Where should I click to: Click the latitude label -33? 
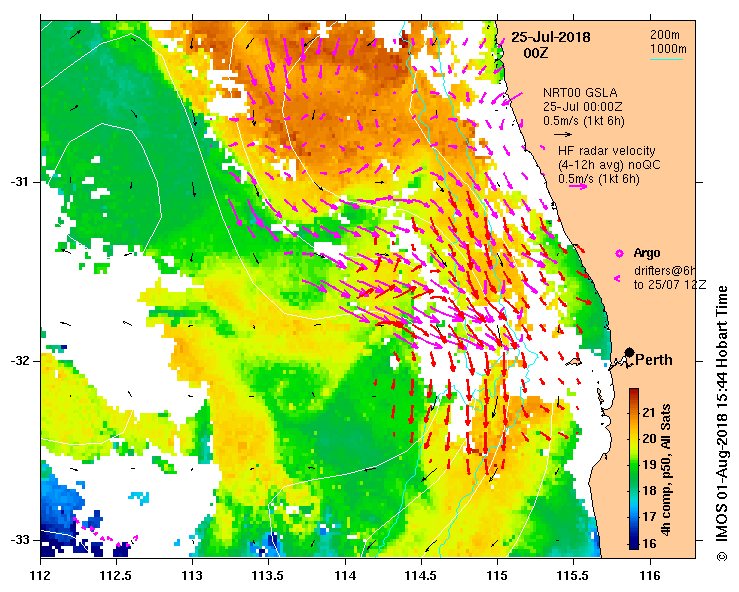[x=19, y=539]
